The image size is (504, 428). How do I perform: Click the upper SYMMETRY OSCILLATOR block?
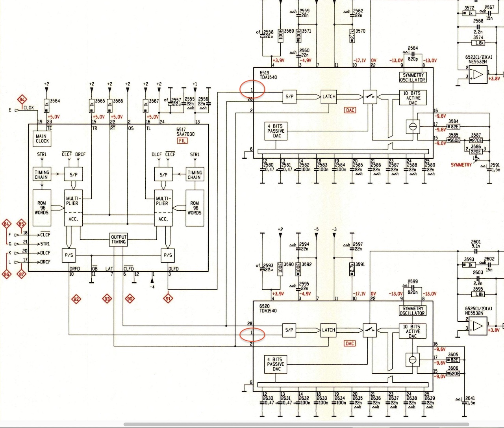(412, 77)
